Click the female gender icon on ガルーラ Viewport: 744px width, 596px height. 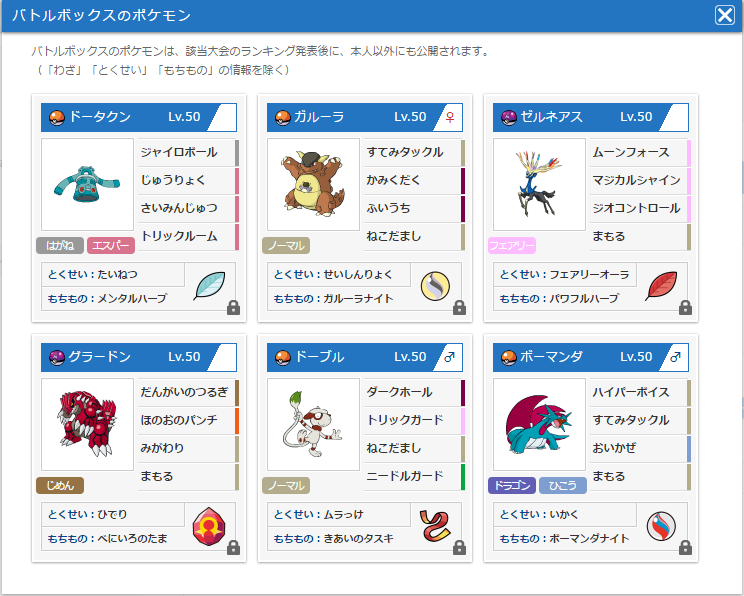coord(450,117)
